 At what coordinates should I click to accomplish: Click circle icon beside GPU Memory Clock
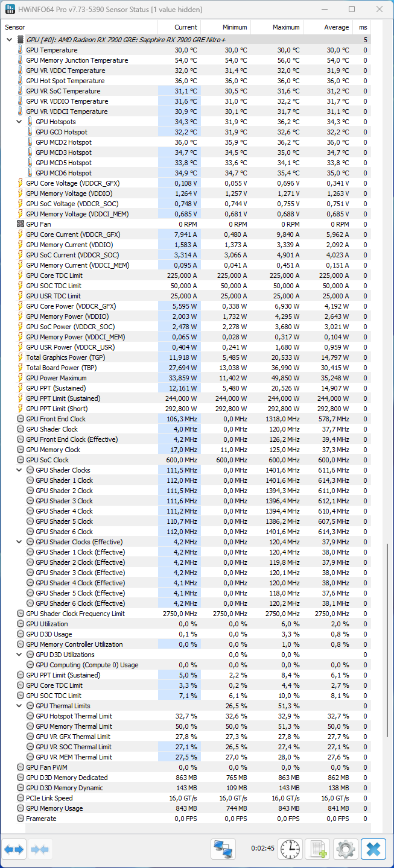pos(21,450)
